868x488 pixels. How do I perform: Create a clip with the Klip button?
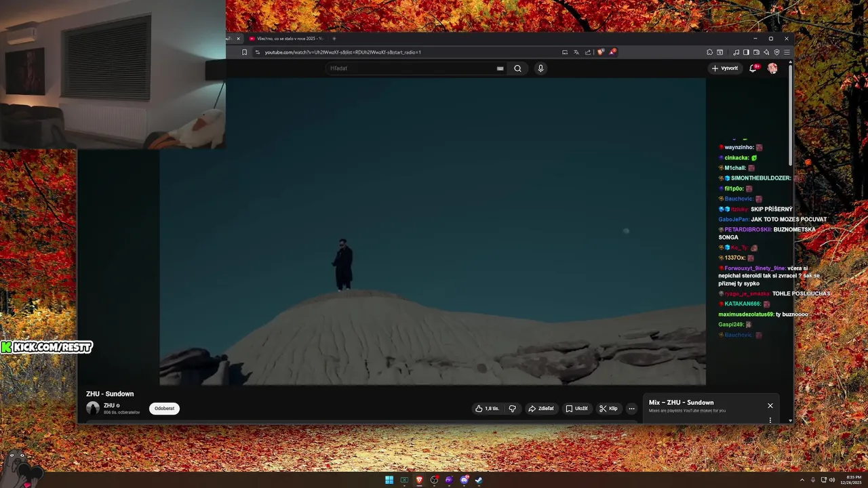point(608,409)
